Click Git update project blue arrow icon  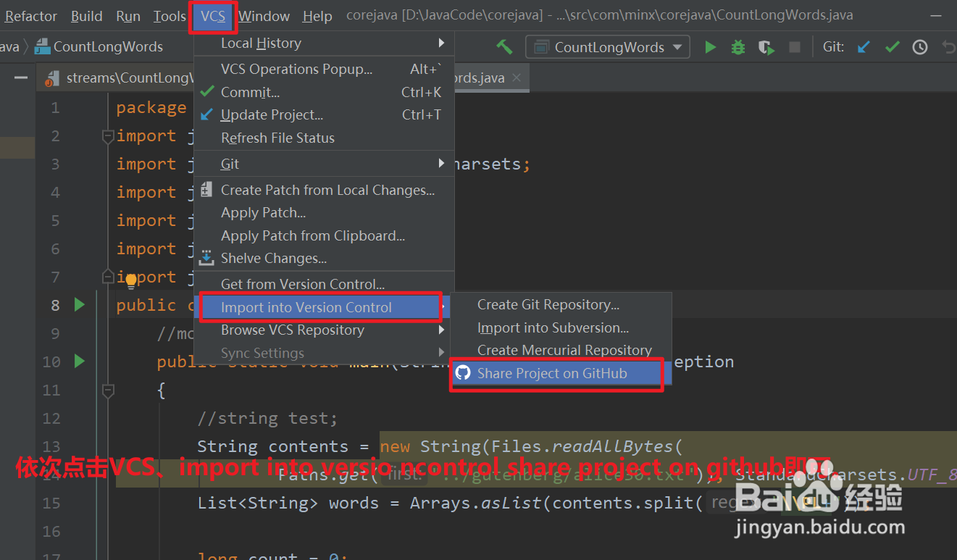coord(864,47)
